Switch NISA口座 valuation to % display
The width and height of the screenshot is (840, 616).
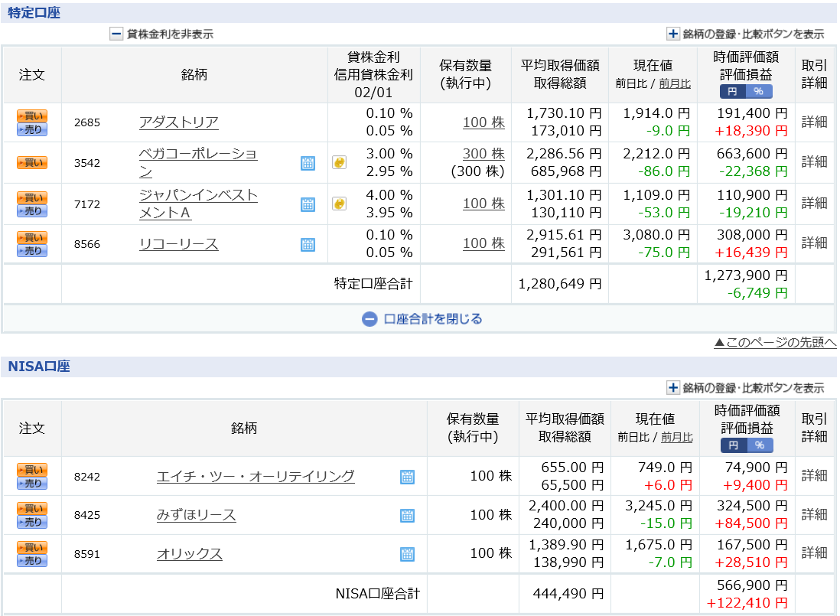[x=760, y=445]
